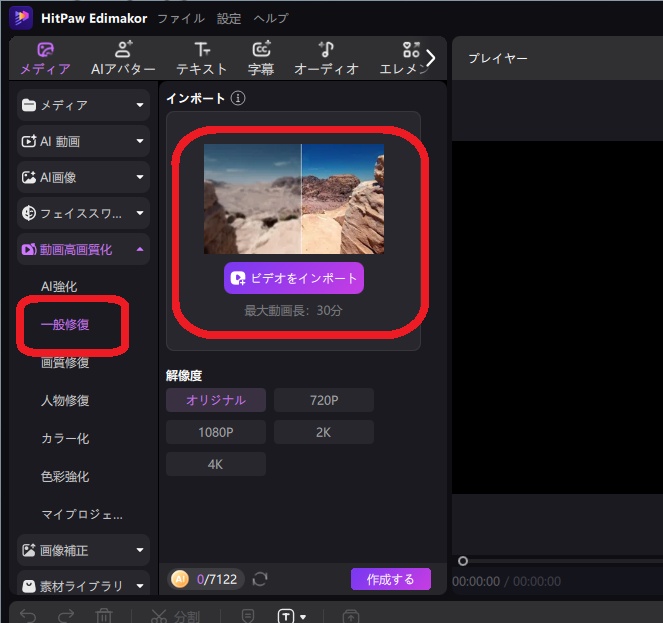The image size is (663, 623).
Task: Collapse the 動画高画質化 section
Action: 83,250
